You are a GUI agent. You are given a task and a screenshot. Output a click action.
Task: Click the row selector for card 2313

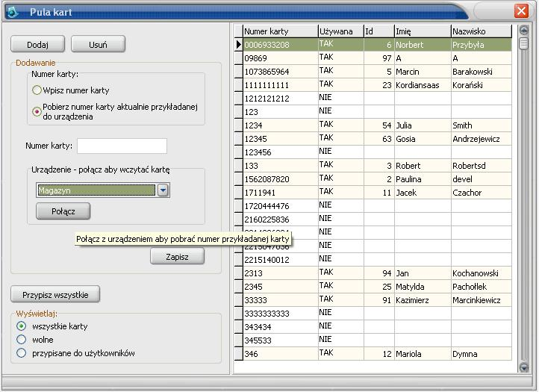(239, 273)
